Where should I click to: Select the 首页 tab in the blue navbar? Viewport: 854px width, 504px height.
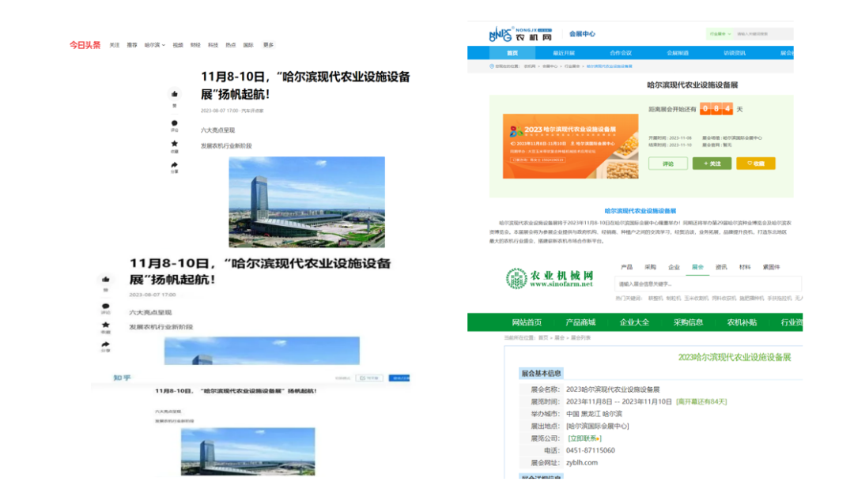pos(512,53)
